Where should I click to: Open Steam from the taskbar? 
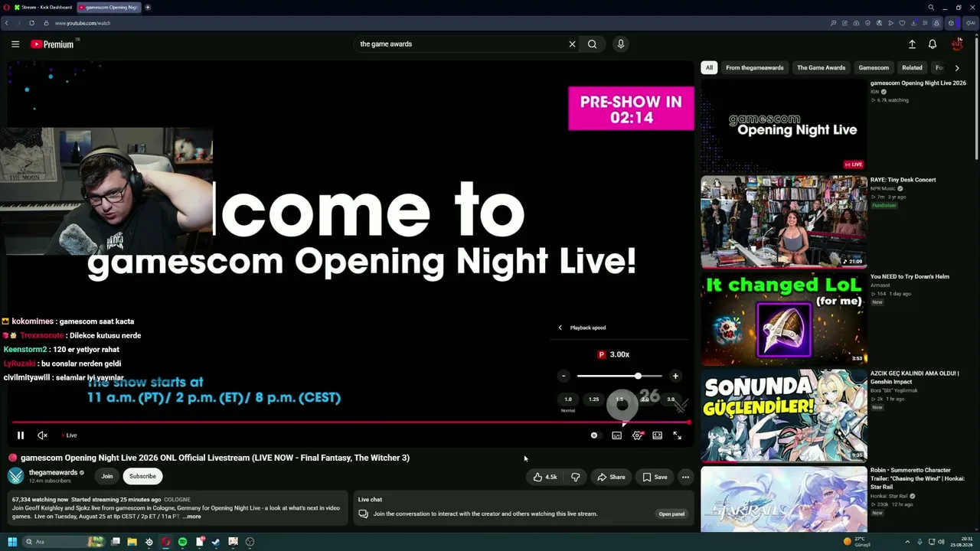point(216,542)
